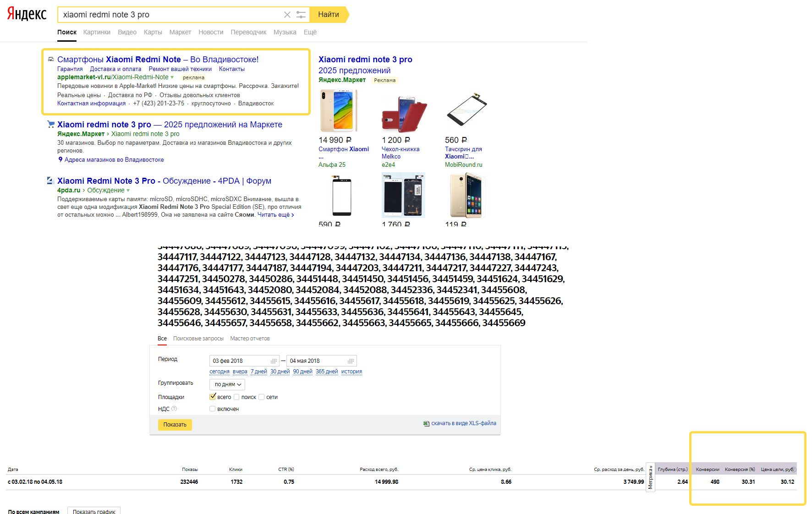Viewport: 812px width, 514px height.
Task: Clear the search query with the X icon
Action: tap(287, 15)
